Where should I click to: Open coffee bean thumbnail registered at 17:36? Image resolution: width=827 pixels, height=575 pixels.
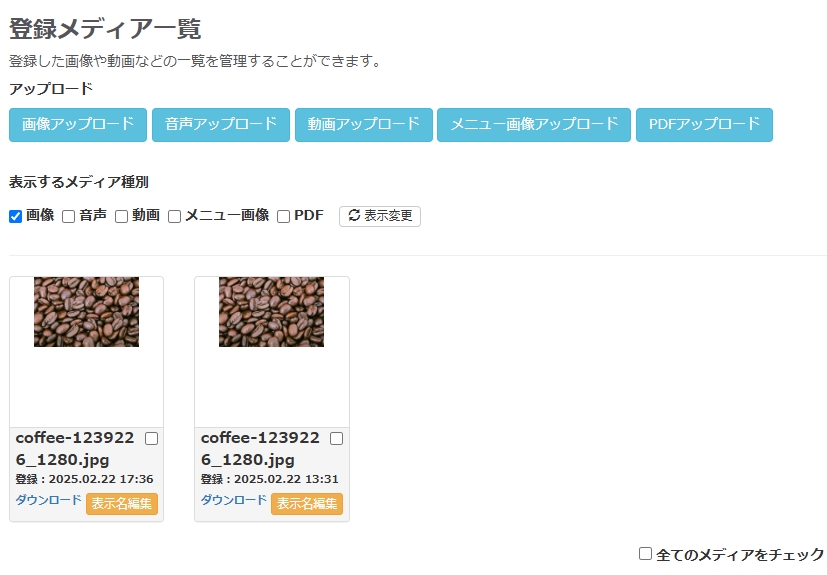[x=86, y=312]
